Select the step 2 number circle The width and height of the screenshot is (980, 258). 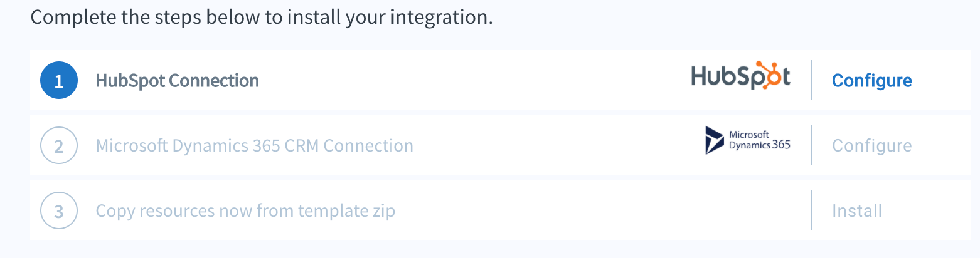[59, 145]
